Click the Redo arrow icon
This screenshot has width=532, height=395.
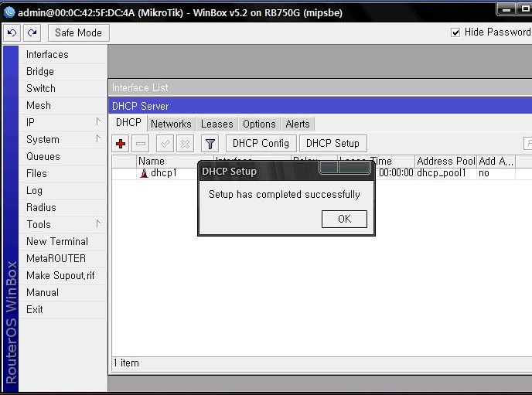click(32, 33)
